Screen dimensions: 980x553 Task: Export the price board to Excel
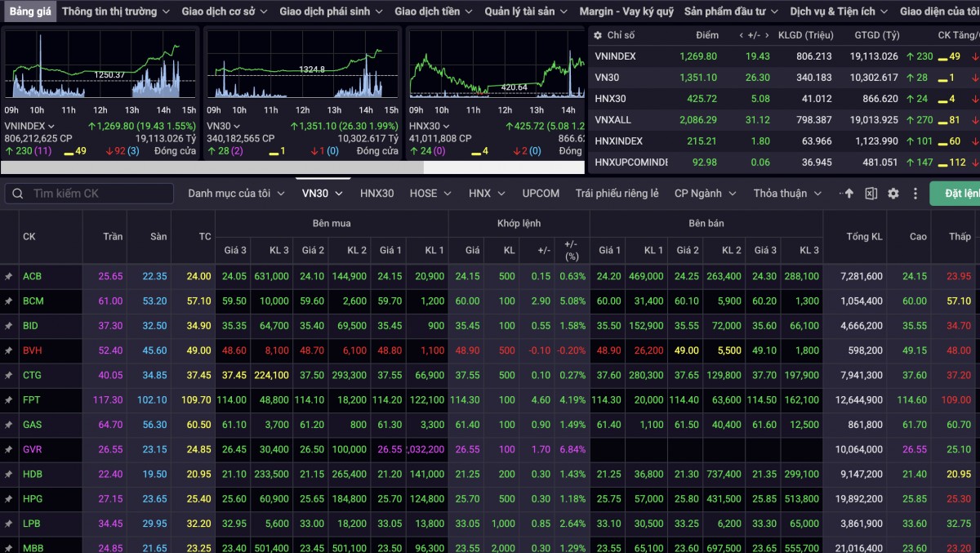(x=871, y=194)
